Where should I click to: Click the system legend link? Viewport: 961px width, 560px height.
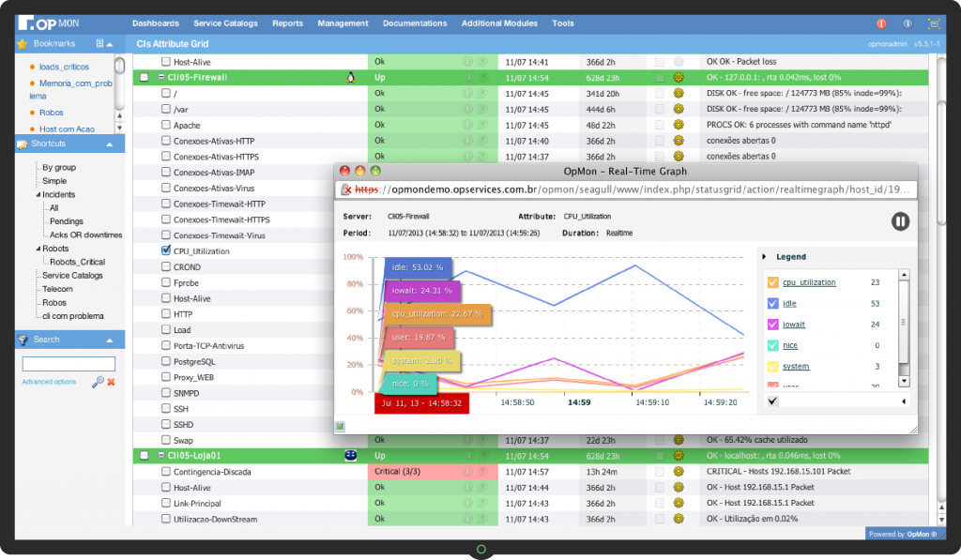pos(796,367)
